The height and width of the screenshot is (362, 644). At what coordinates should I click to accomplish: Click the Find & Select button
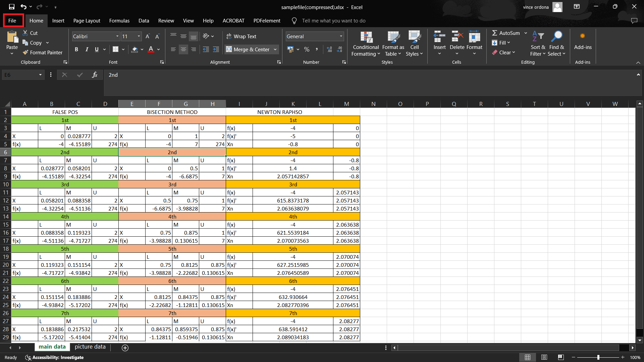coord(556,43)
